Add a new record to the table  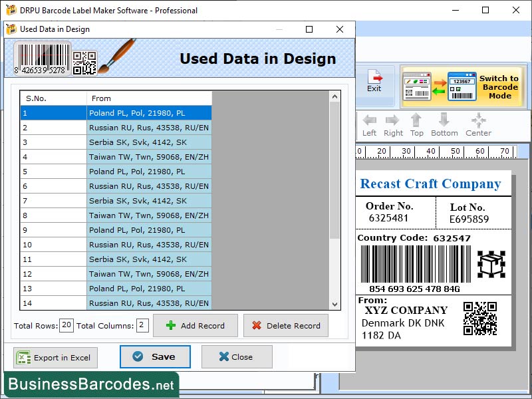click(195, 325)
